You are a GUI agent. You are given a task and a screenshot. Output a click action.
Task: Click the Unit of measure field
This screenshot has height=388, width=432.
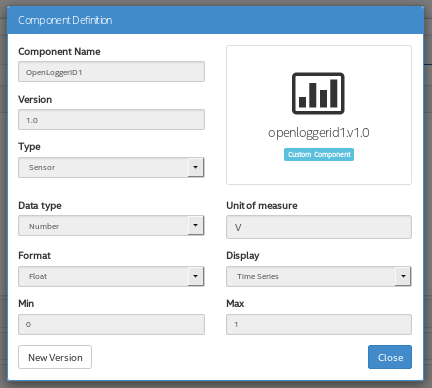click(319, 227)
